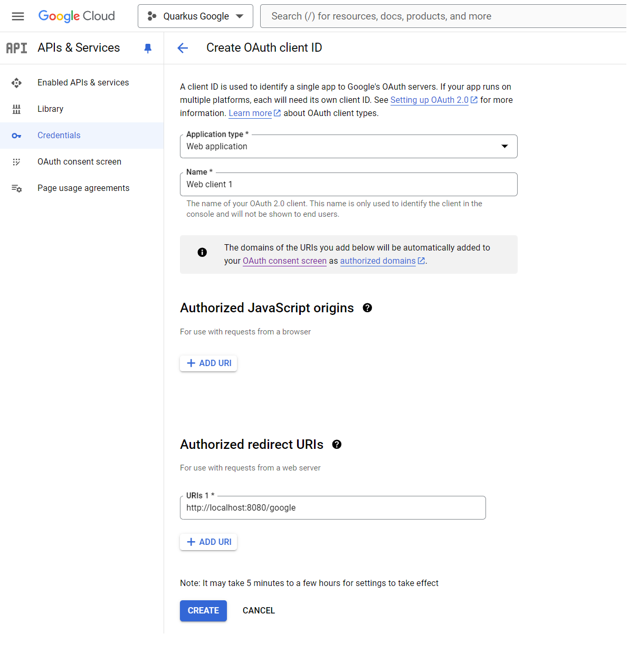Open the Quarkus Google project selector
This screenshot has height=672, width=629.
tap(195, 16)
